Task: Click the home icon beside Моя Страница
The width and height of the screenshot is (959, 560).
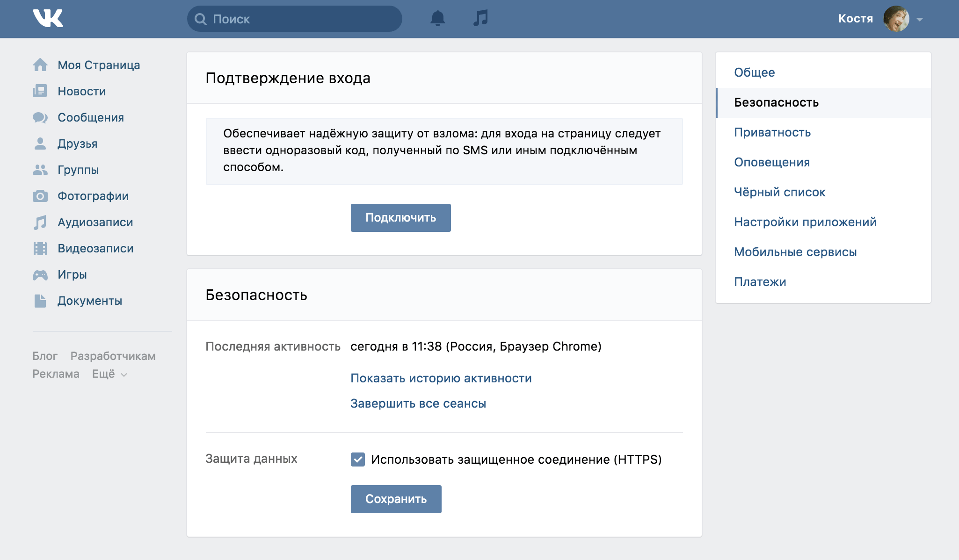Action: pos(40,65)
